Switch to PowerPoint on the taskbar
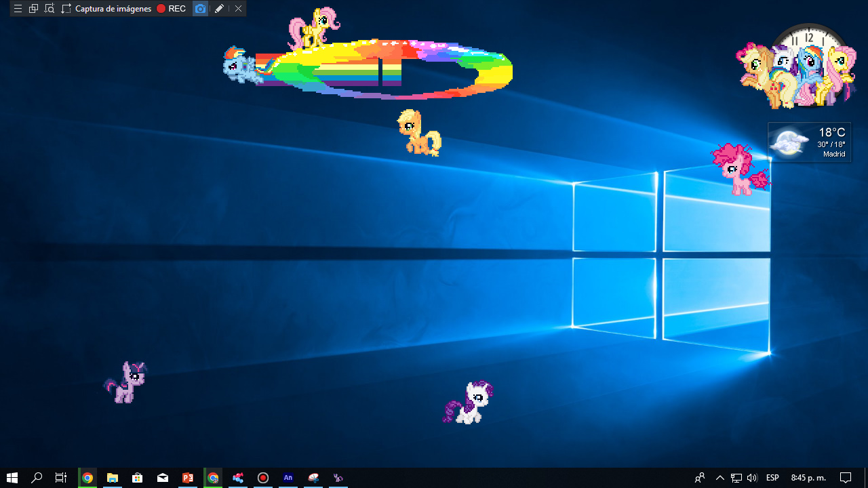The image size is (868, 488). point(188,478)
